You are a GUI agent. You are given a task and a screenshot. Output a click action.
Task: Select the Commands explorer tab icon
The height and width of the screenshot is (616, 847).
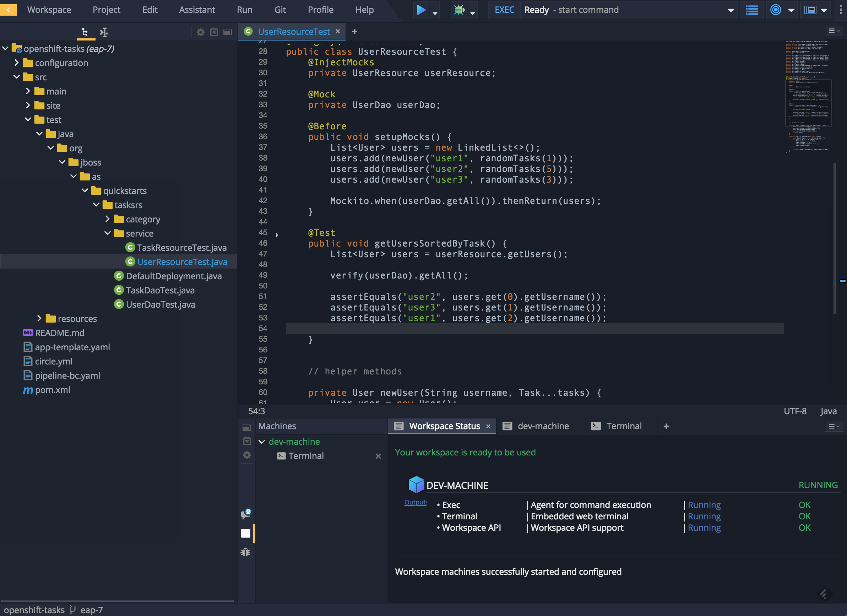click(104, 32)
